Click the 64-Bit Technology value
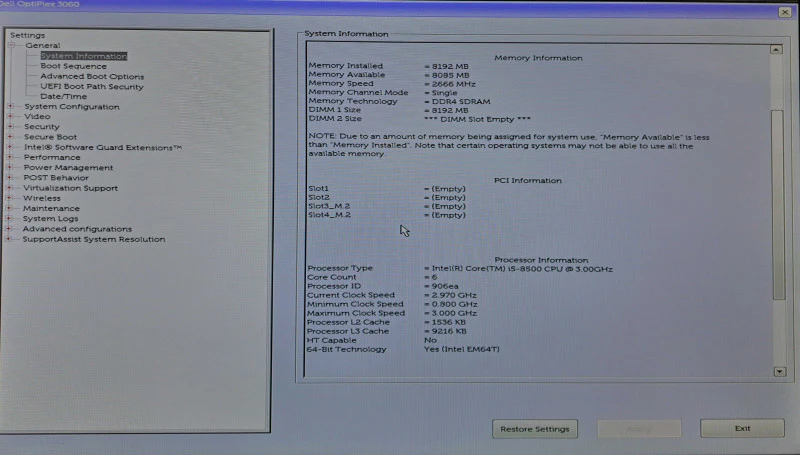800x455 pixels. tap(462, 349)
